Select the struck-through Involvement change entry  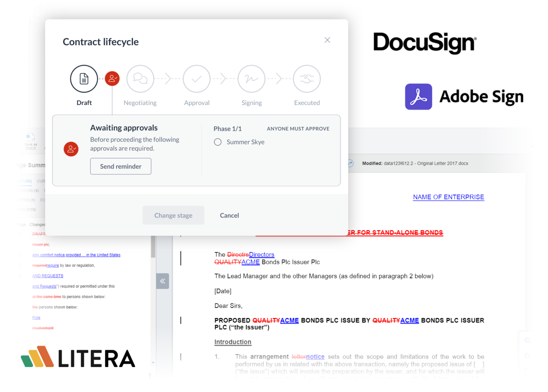(43, 328)
